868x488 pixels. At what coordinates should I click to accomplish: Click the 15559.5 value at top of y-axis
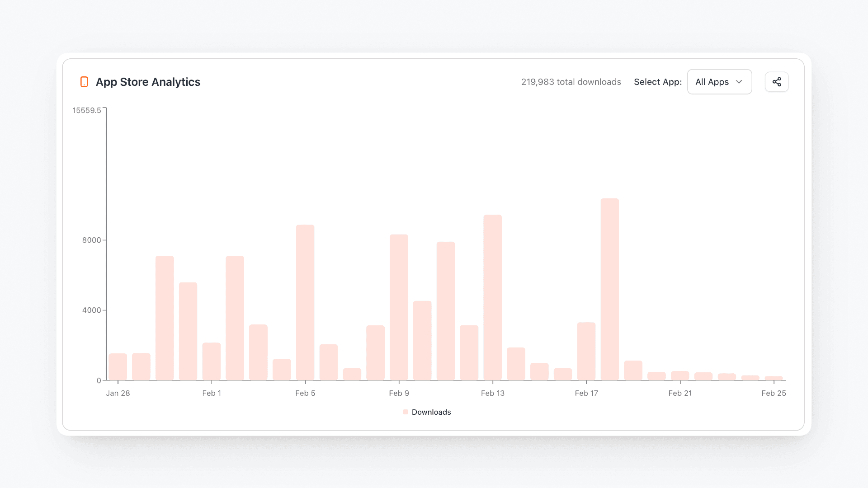tap(88, 110)
